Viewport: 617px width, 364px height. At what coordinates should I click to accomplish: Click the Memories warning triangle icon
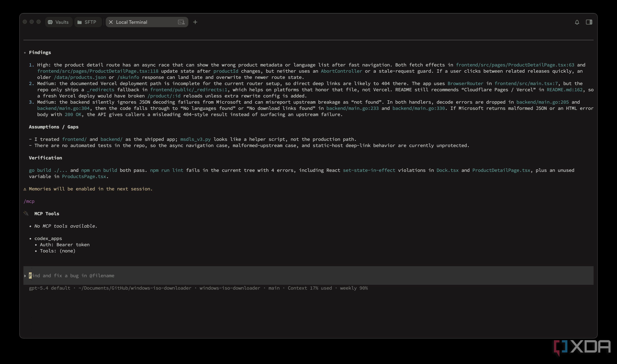[25, 189]
